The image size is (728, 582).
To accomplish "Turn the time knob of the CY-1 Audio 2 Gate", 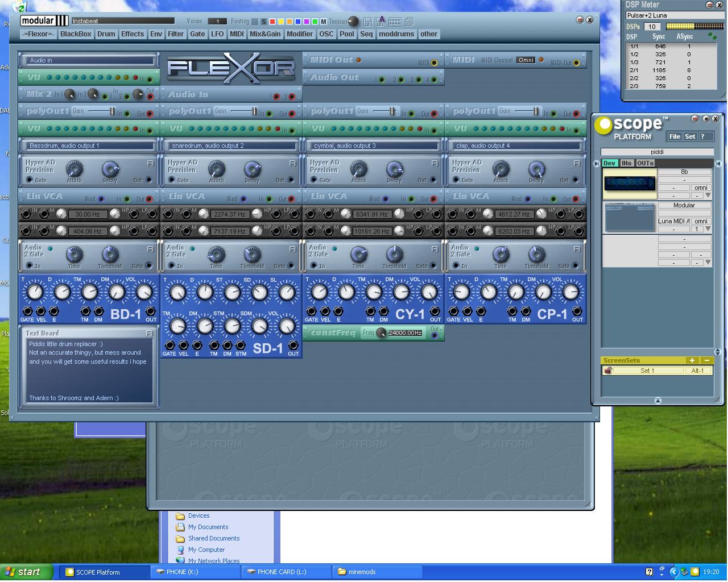I will tap(358, 254).
